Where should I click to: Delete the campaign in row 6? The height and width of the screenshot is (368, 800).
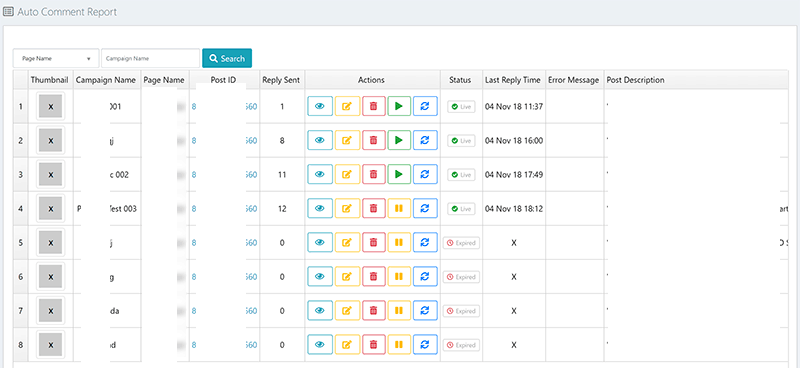point(374,277)
